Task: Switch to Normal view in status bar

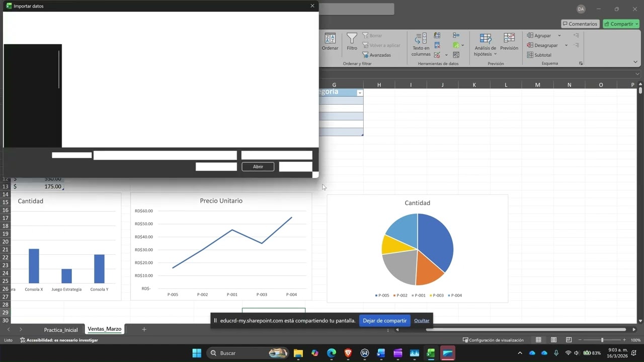Action: point(538,340)
